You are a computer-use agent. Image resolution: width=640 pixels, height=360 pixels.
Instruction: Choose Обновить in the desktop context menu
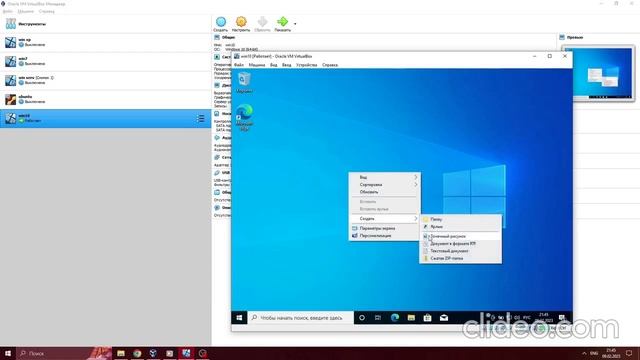click(384, 192)
